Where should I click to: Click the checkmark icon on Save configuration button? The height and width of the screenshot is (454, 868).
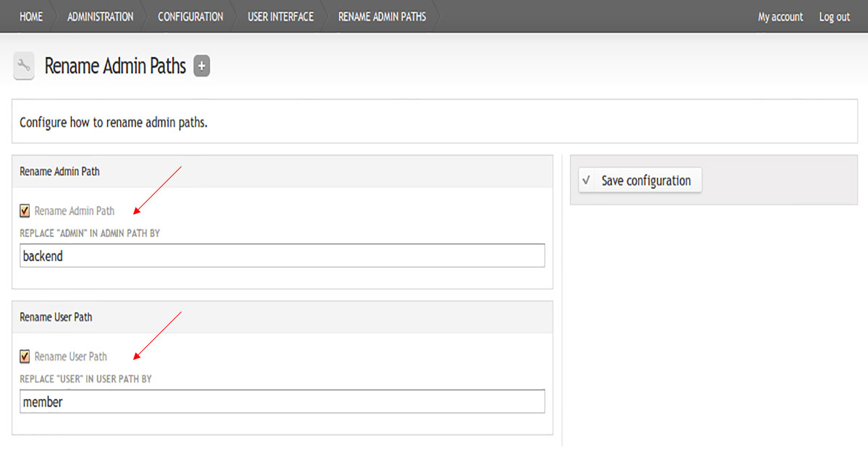click(x=586, y=180)
